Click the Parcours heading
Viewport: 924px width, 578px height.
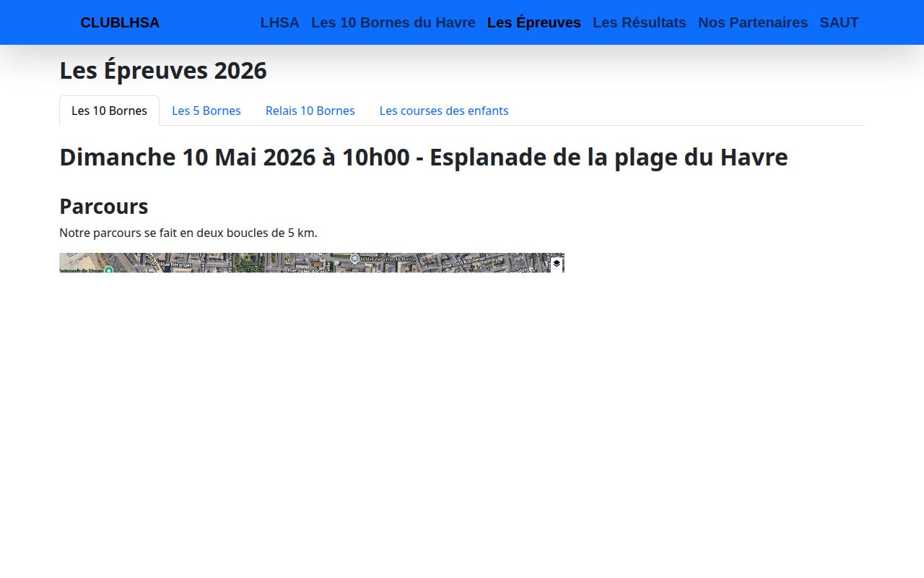pos(104,207)
